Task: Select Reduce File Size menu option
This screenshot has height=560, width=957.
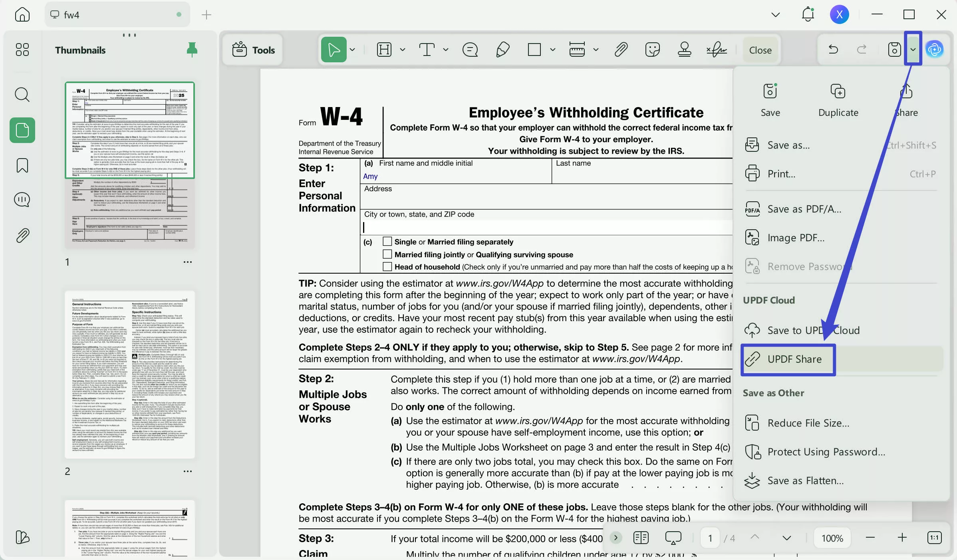Action: click(x=808, y=423)
